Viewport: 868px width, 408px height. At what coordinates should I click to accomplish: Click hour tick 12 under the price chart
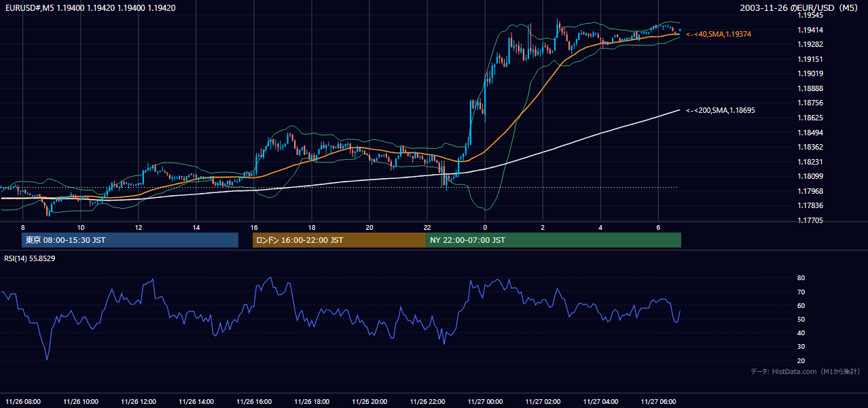tap(139, 226)
